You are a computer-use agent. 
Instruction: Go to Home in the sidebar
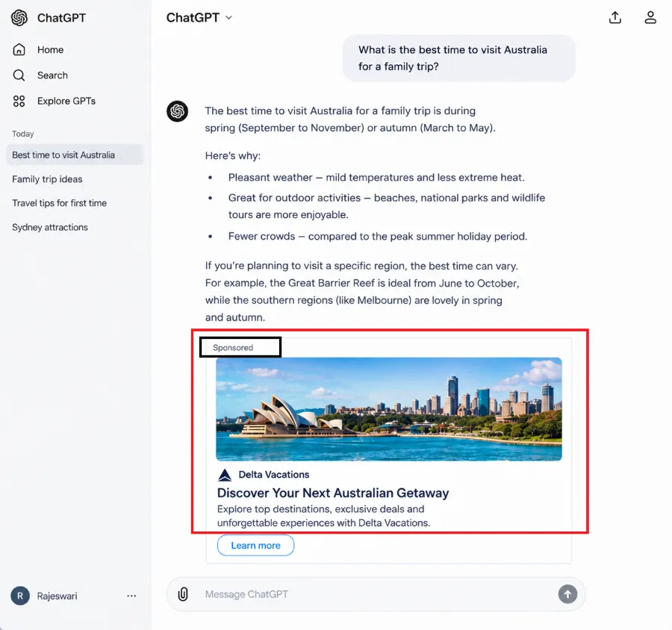pyautogui.click(x=50, y=50)
